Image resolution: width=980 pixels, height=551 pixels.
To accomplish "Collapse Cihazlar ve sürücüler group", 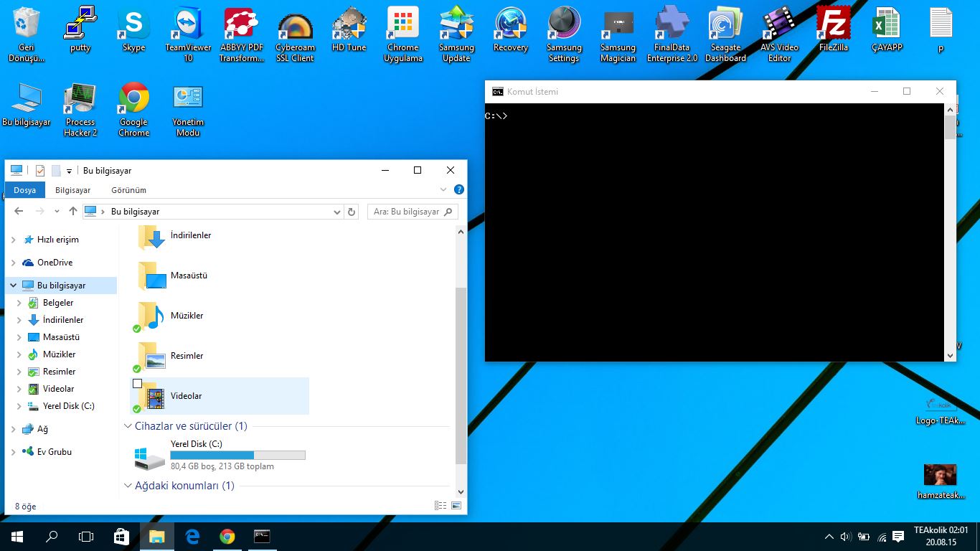I will 128,426.
